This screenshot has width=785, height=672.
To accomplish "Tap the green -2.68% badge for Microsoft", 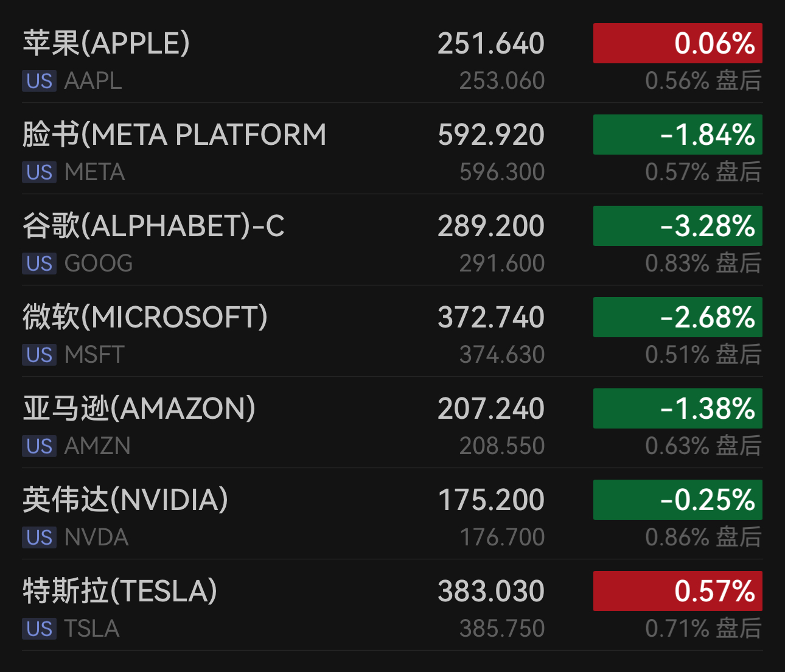I will (x=677, y=317).
